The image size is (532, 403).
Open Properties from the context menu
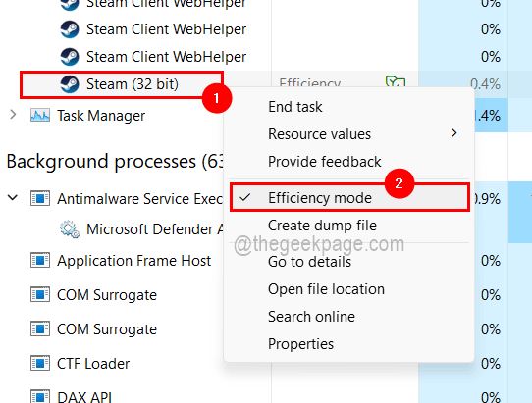click(x=300, y=344)
